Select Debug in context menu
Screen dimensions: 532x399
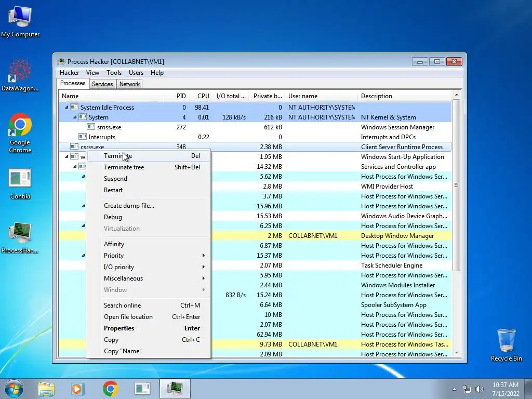(148, 217)
